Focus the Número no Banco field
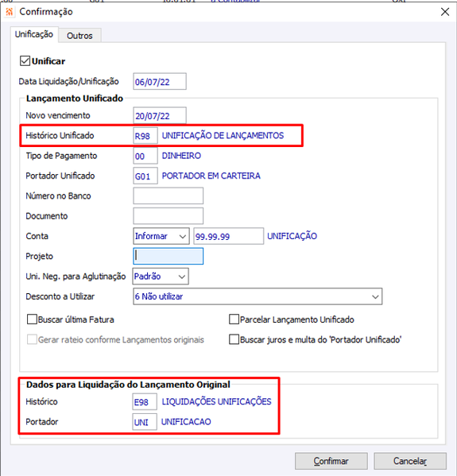 tap(168, 195)
